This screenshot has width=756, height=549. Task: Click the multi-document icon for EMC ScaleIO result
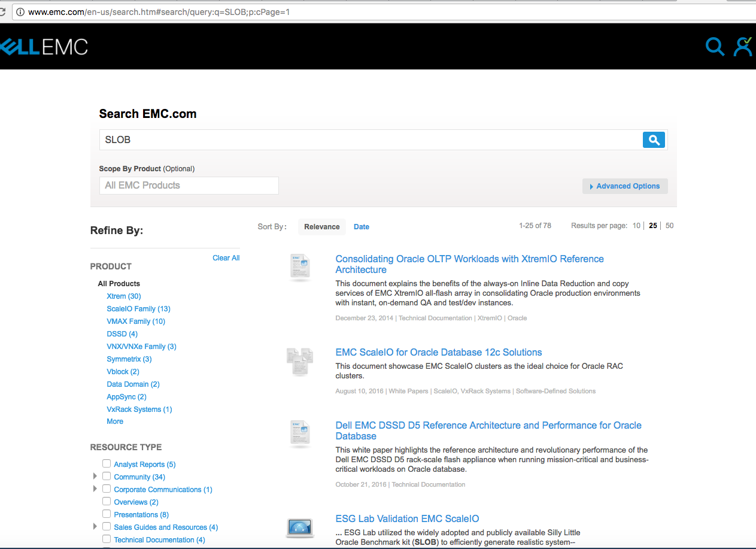pos(299,361)
